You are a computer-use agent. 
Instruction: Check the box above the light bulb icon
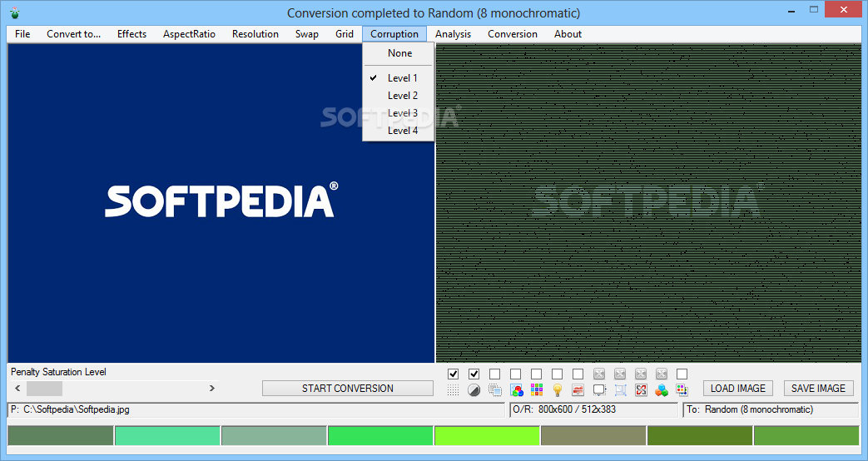tap(558, 374)
